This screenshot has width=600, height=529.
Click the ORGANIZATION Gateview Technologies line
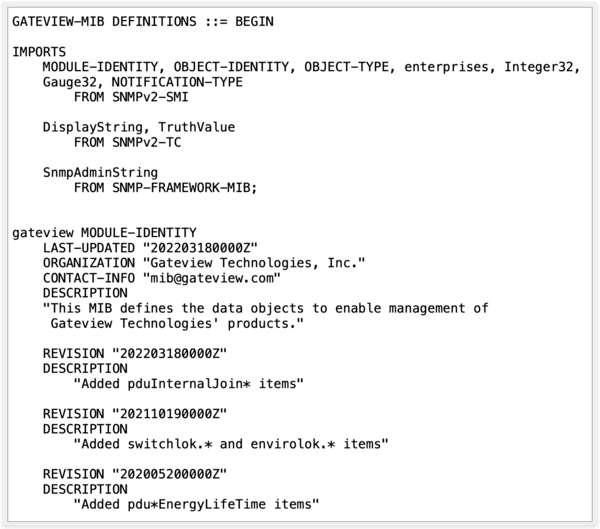(x=203, y=262)
